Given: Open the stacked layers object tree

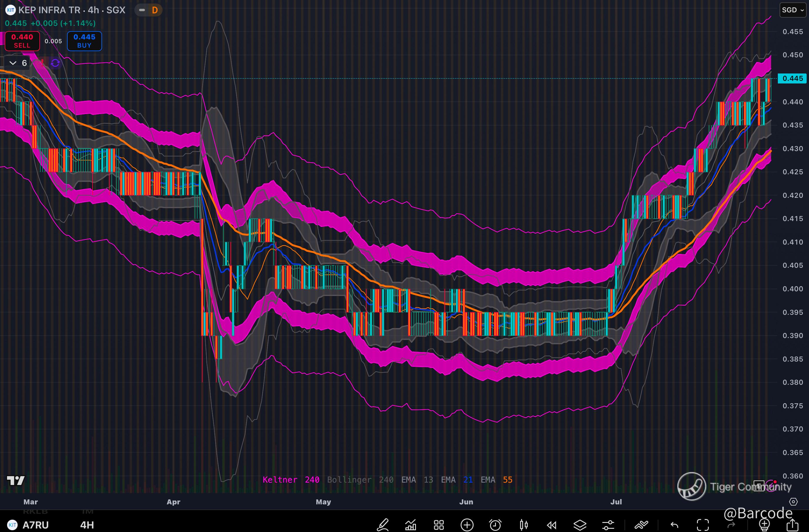Looking at the screenshot, I should 580,525.
